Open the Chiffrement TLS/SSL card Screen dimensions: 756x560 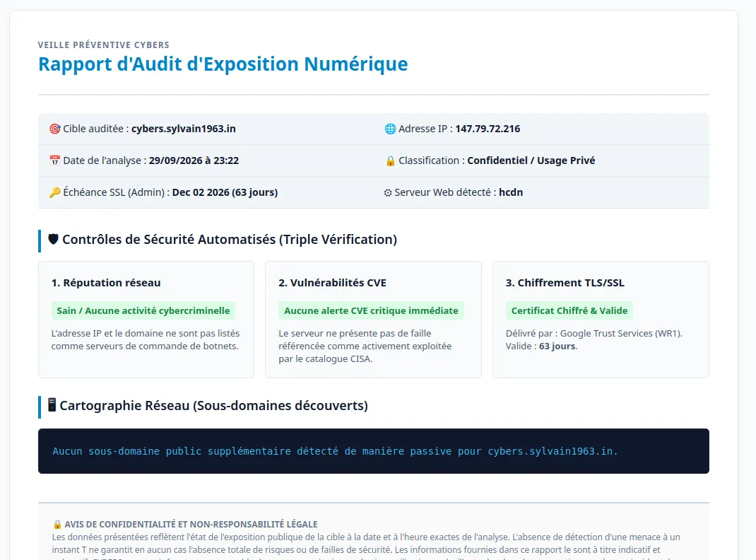click(601, 320)
